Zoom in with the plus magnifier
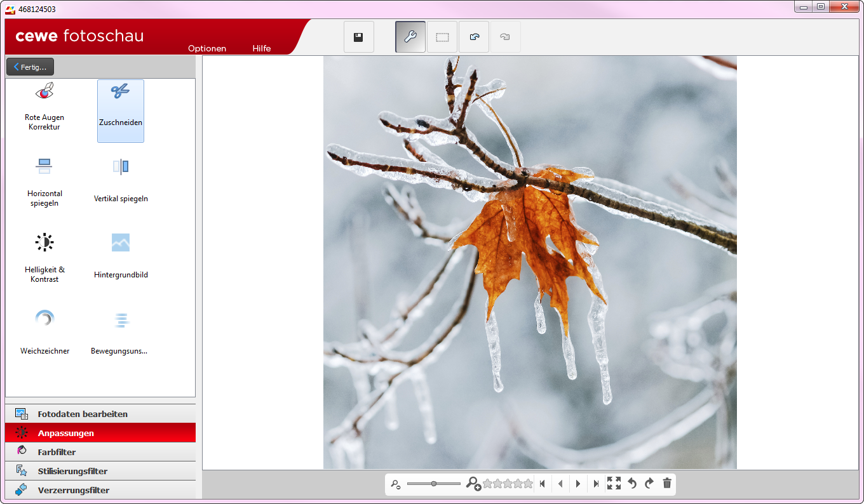Image resolution: width=864 pixels, height=504 pixels. (473, 484)
